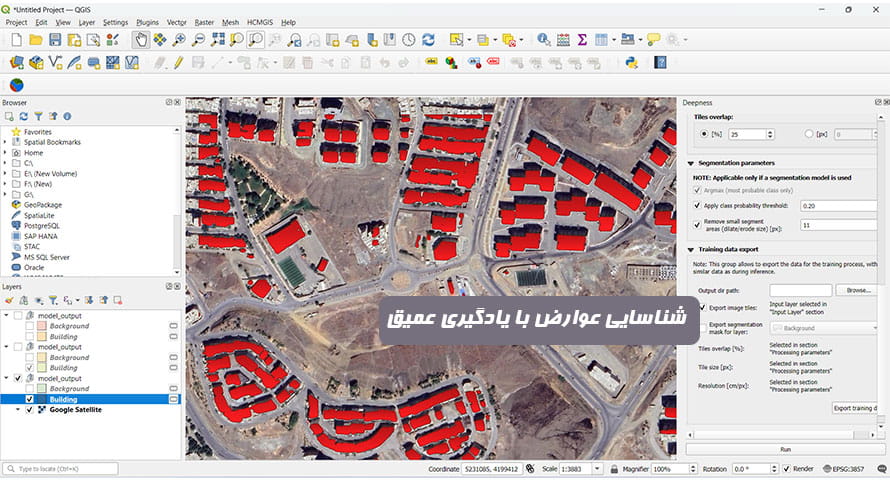Screen dimensions: 890x480
Task: Select the Identify Features info tool
Action: 544,40
